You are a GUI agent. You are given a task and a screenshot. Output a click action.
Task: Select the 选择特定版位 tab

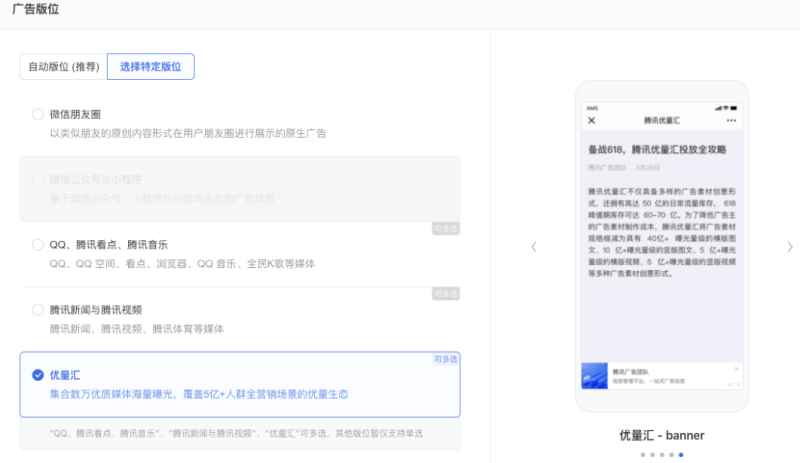coord(151,67)
